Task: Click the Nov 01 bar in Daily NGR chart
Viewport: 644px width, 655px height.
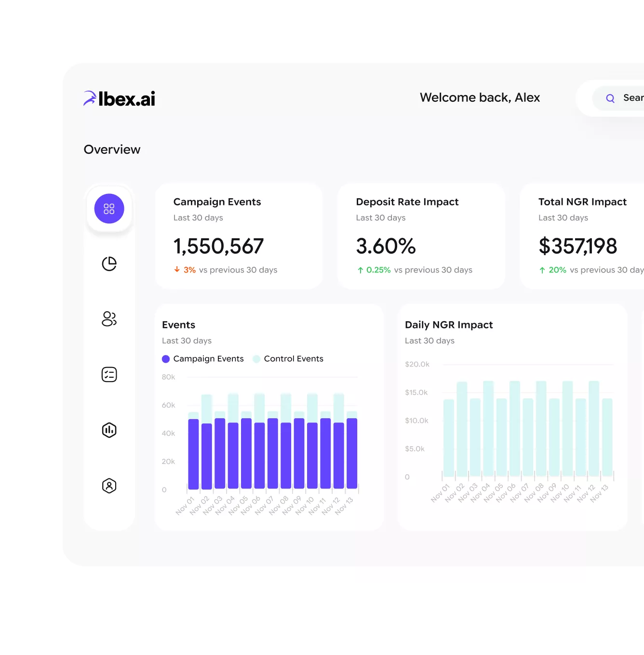Action: point(449,438)
